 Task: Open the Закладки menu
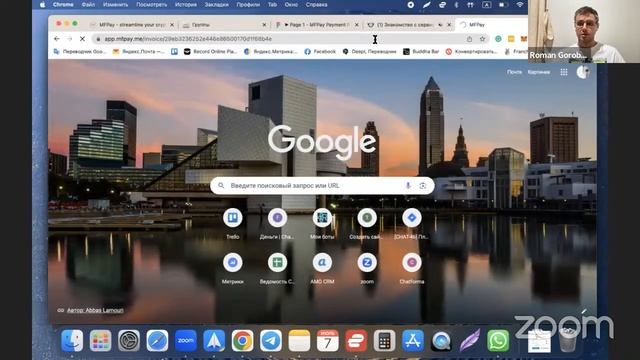216,5
